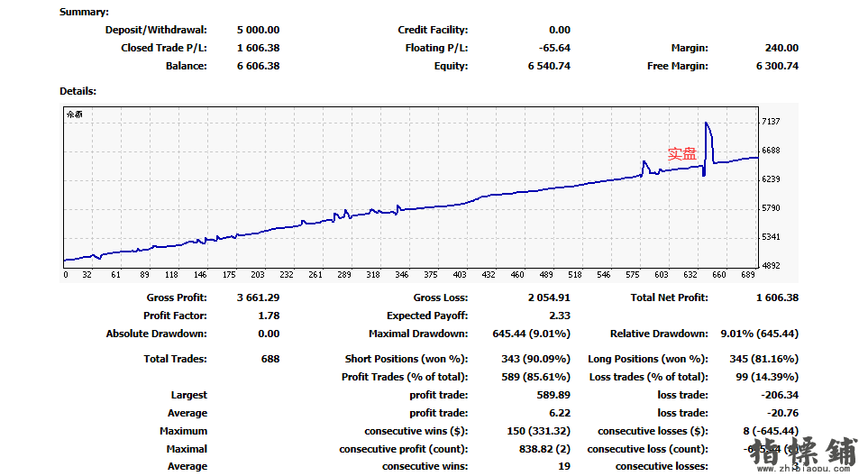Select the Absolute Drawdown value 0.00
This screenshot has height=476, width=868.
(269, 334)
